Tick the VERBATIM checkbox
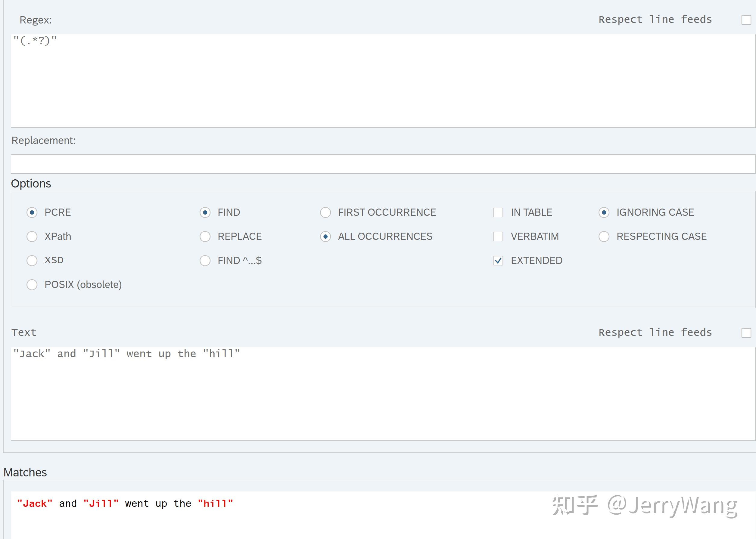756x539 pixels. coord(498,237)
